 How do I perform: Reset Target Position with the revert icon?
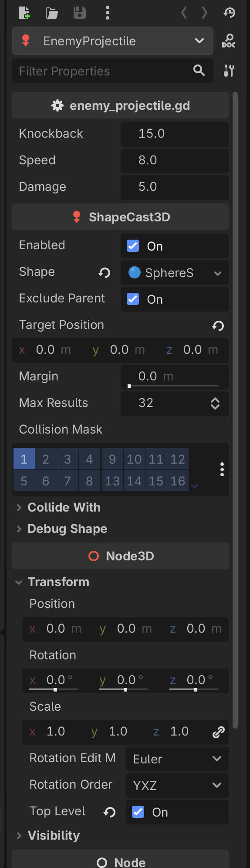coord(218,325)
